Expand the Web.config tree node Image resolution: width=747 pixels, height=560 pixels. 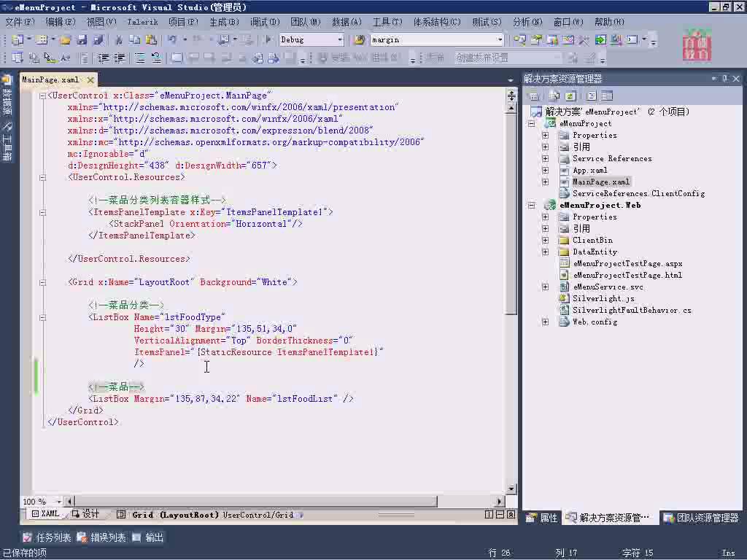point(546,322)
